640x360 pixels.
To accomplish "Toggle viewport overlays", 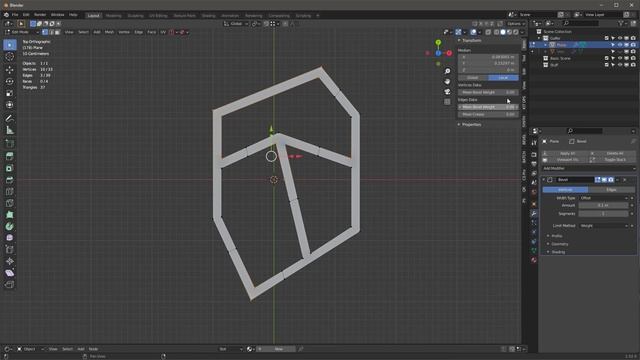I will (473, 32).
